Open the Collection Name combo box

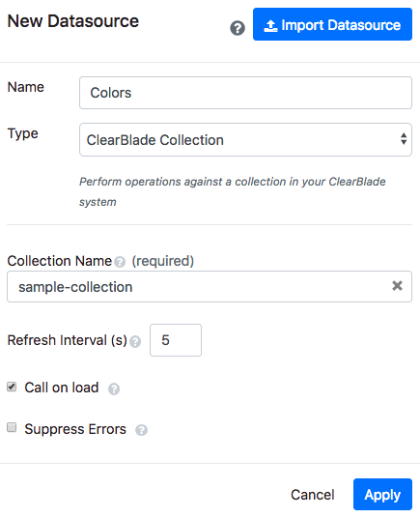[x=210, y=286]
